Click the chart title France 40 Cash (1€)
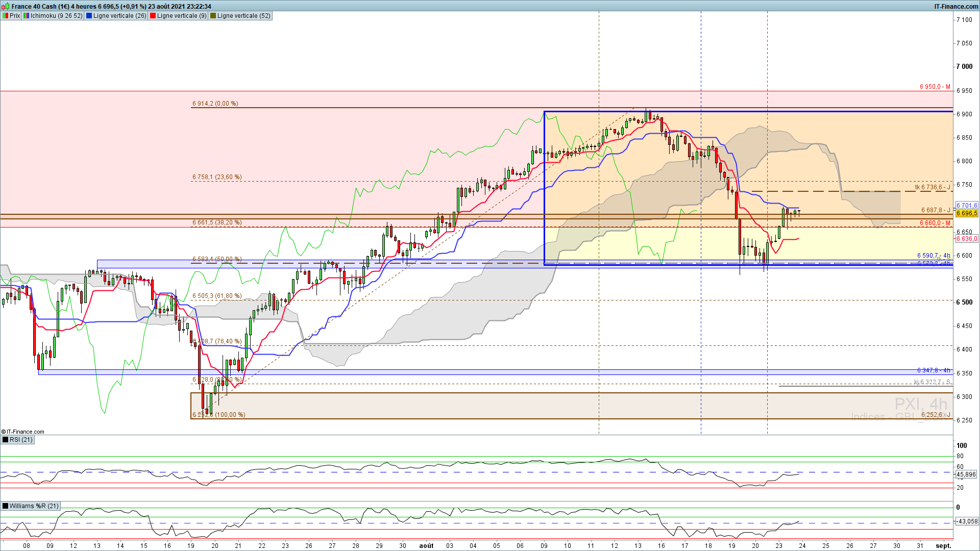The image size is (980, 551). (40, 7)
